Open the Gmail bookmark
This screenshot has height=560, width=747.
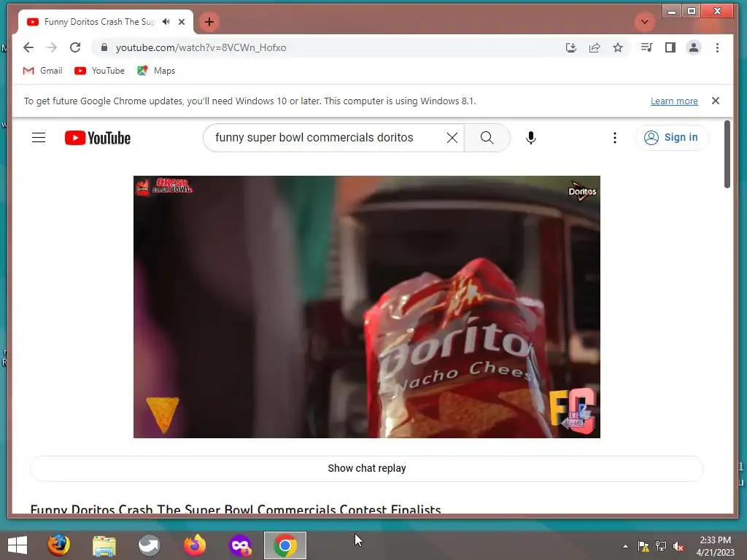click(x=43, y=71)
